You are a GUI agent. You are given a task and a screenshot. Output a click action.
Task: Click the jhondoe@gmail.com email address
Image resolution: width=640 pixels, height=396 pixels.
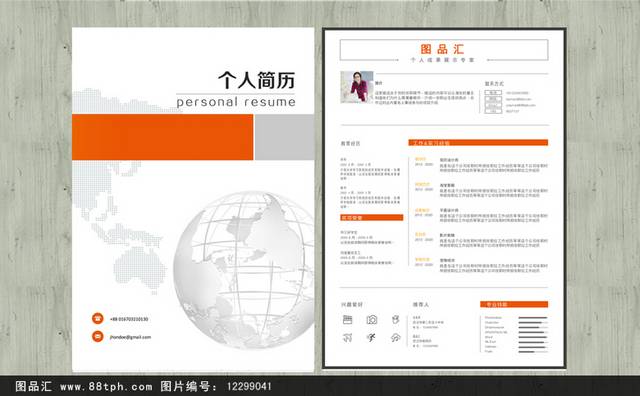[x=130, y=337]
